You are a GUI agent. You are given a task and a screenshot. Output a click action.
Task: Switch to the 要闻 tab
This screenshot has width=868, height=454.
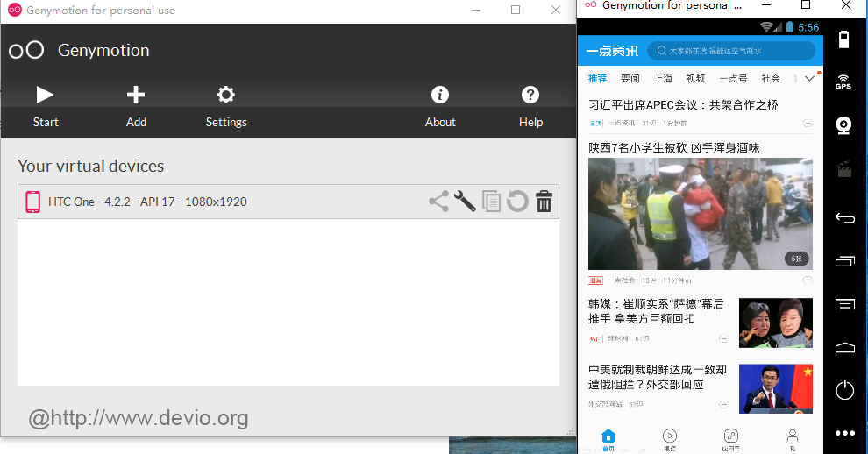click(630, 79)
